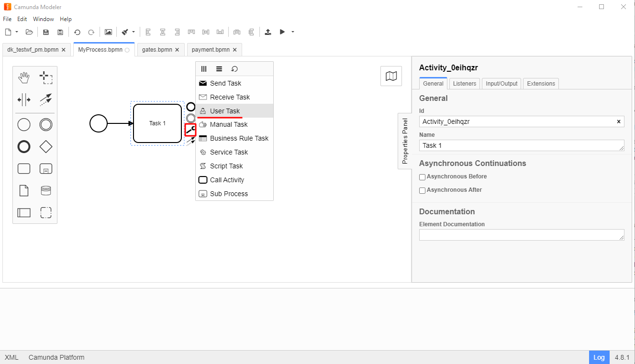The image size is (635, 364).
Task: Pick the global connect tool
Action: (46, 99)
